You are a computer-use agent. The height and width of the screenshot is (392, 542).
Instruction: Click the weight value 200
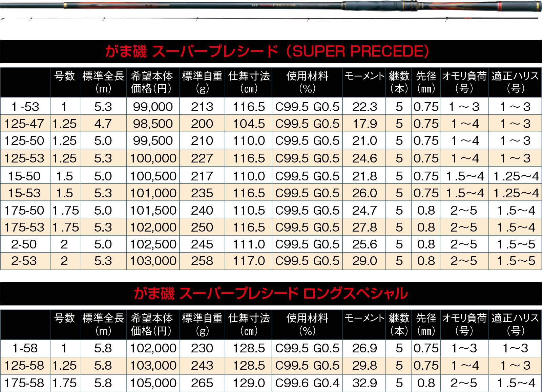pyautogui.click(x=202, y=124)
